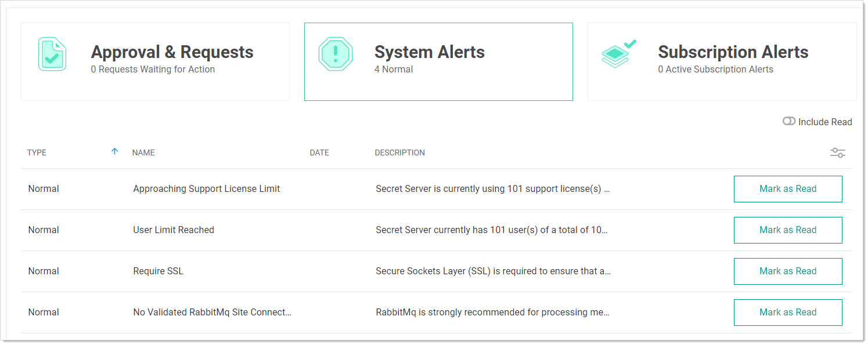The width and height of the screenshot is (868, 345).
Task: Mark Require SSL alert as read
Action: coord(788,271)
